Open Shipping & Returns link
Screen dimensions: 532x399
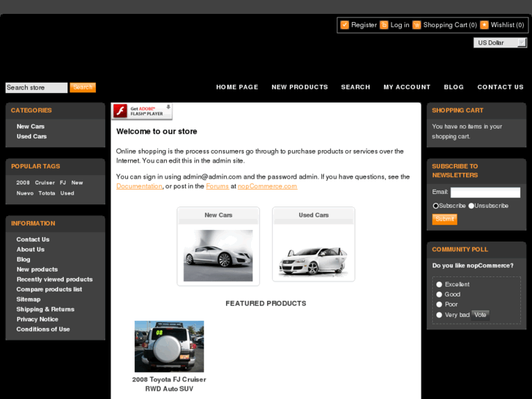[x=45, y=310]
